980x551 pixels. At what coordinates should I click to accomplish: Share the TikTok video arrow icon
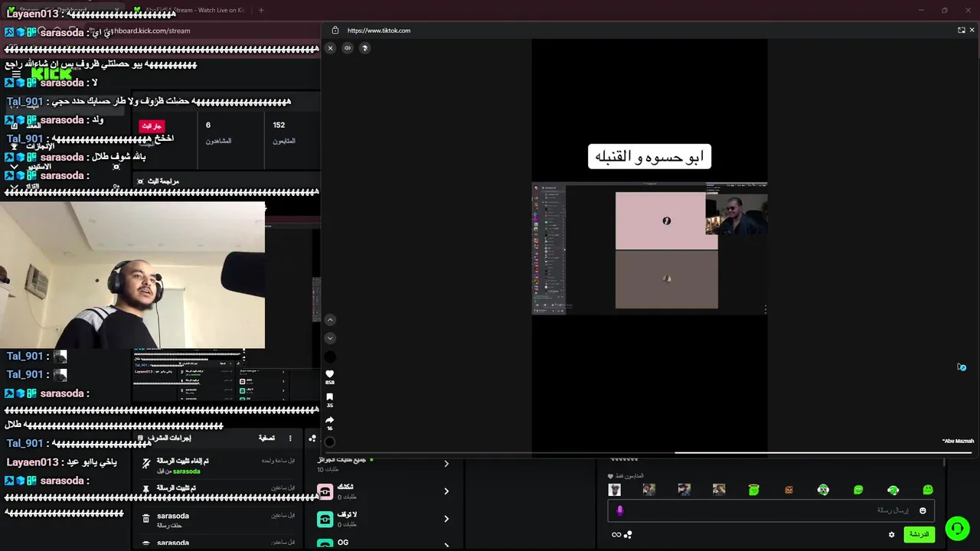pos(330,420)
